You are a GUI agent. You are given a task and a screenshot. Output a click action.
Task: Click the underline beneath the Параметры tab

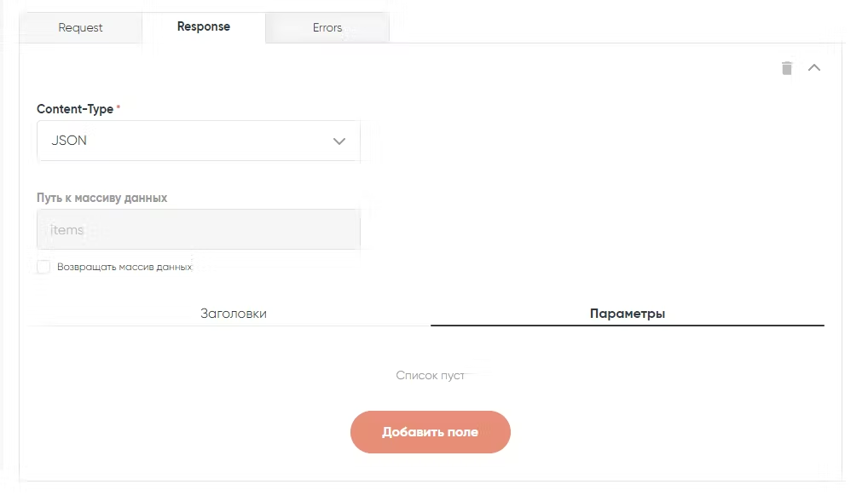coord(628,326)
